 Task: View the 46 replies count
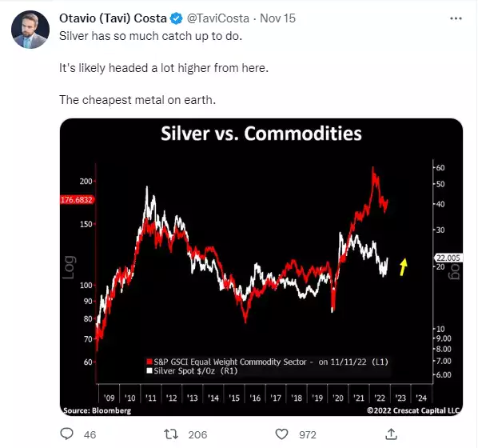click(90, 434)
